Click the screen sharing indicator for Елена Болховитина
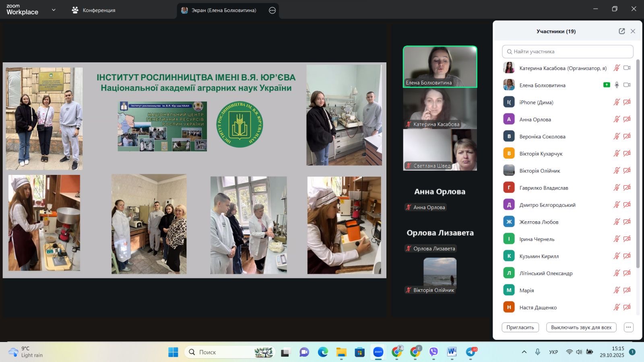Image resolution: width=644 pixels, height=362 pixels. coord(606,85)
